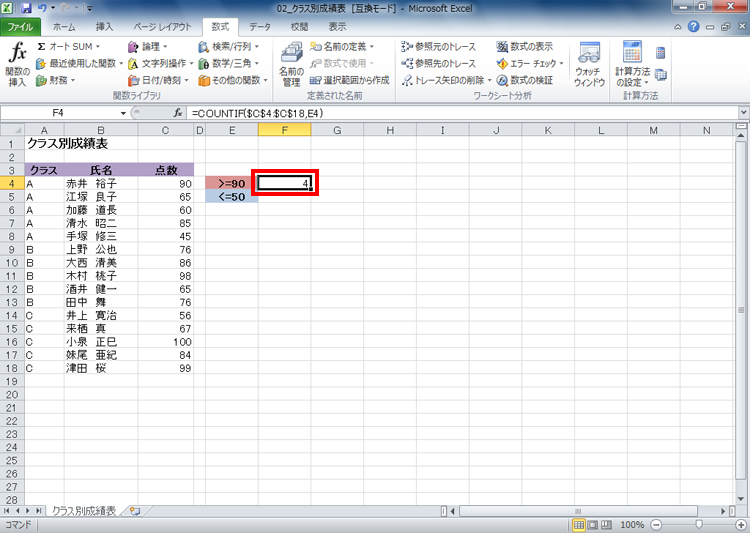Expand the Name Box dropdown
Screen dimensions: 750x533
pos(123,113)
